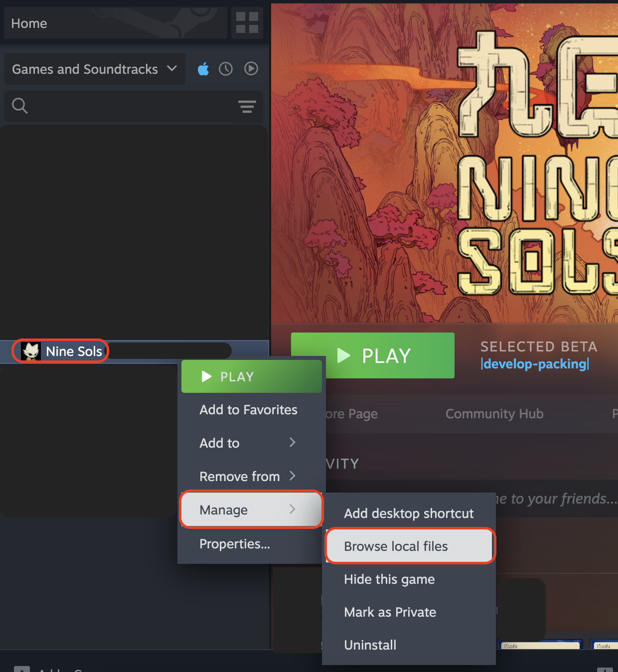Toggle the recently played clock filter
The image size is (618, 672).
coord(226,69)
